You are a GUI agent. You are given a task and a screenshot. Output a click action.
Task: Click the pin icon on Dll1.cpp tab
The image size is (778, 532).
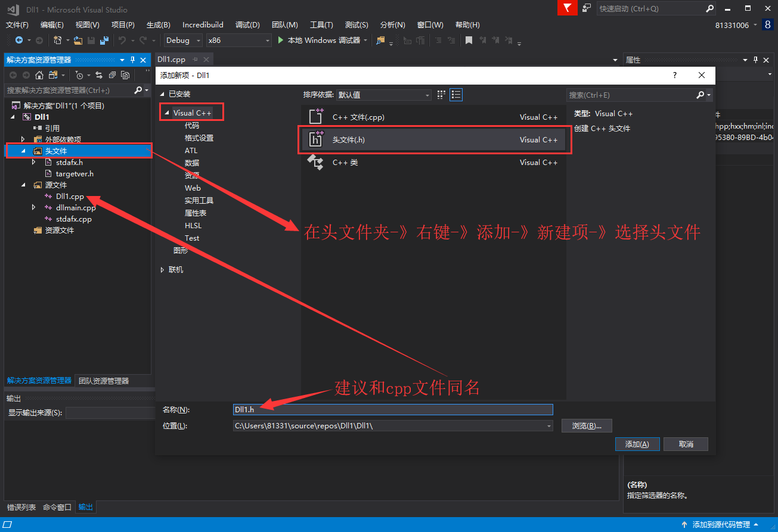(196, 60)
